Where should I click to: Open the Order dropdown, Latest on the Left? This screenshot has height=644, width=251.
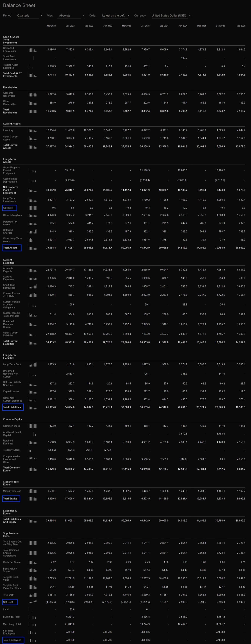point(116,15)
